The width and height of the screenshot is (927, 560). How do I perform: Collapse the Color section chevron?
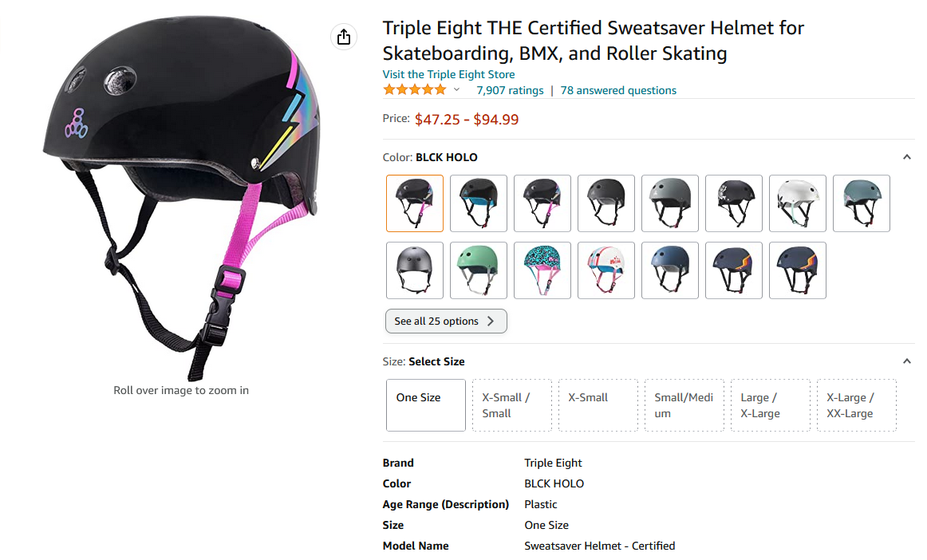point(907,157)
